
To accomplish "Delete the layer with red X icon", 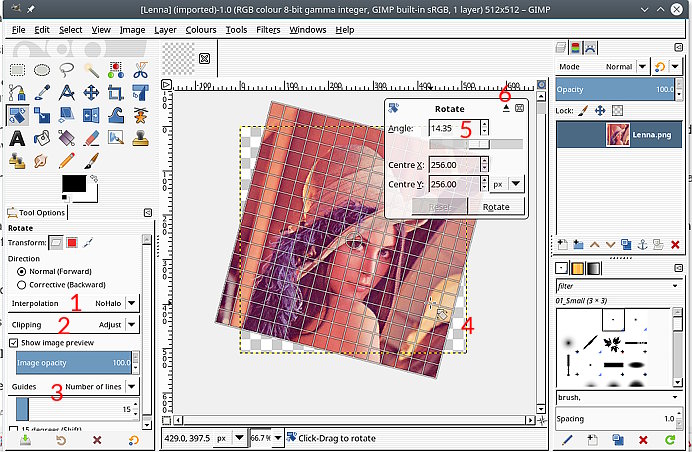I will point(675,244).
